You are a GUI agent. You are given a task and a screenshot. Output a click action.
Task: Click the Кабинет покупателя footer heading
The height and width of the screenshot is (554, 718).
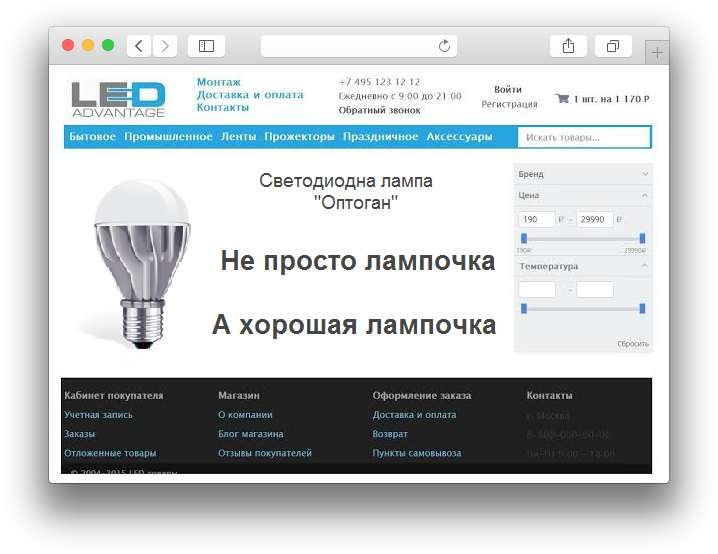[114, 396]
